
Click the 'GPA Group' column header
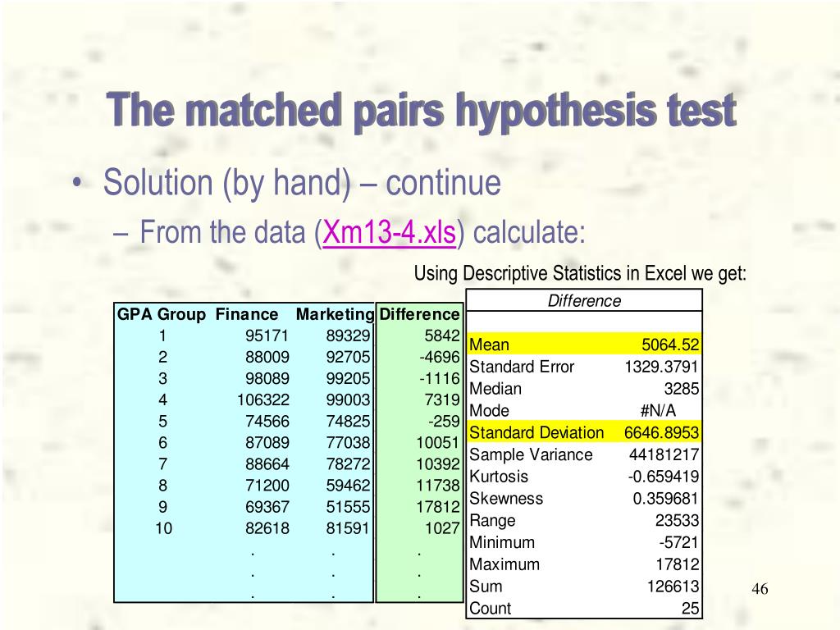tap(162, 314)
